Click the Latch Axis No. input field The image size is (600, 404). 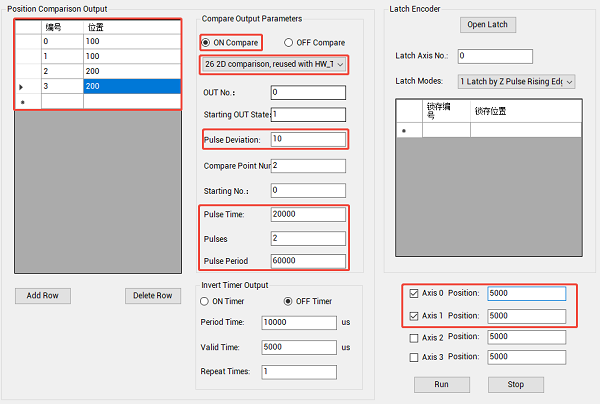[x=494, y=56]
